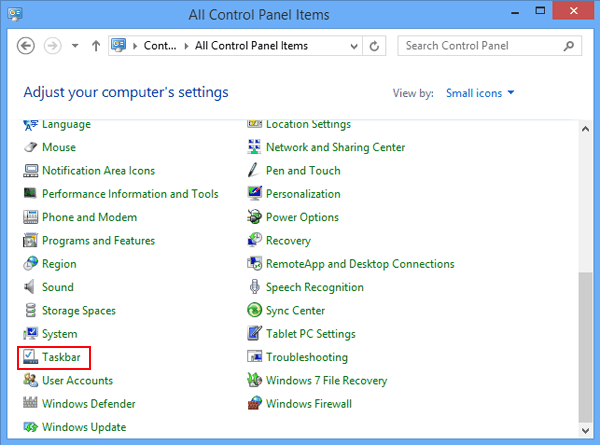Click inside the Search Control Panel field

[x=489, y=46]
